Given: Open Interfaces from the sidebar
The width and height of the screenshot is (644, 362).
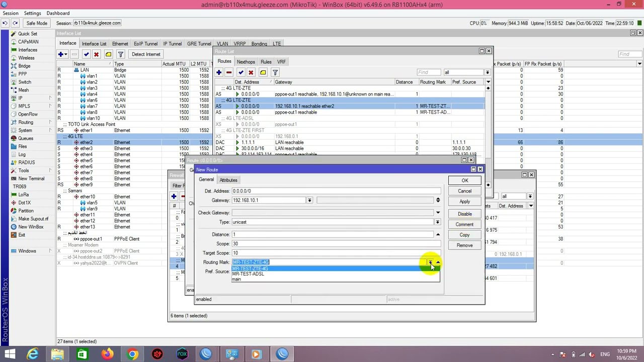Looking at the screenshot, I should tap(28, 50).
